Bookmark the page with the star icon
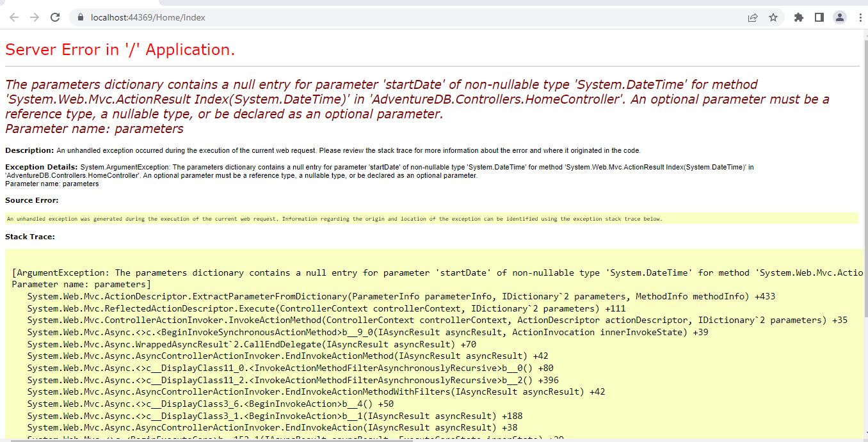This screenshot has width=868, height=442. 774,17
